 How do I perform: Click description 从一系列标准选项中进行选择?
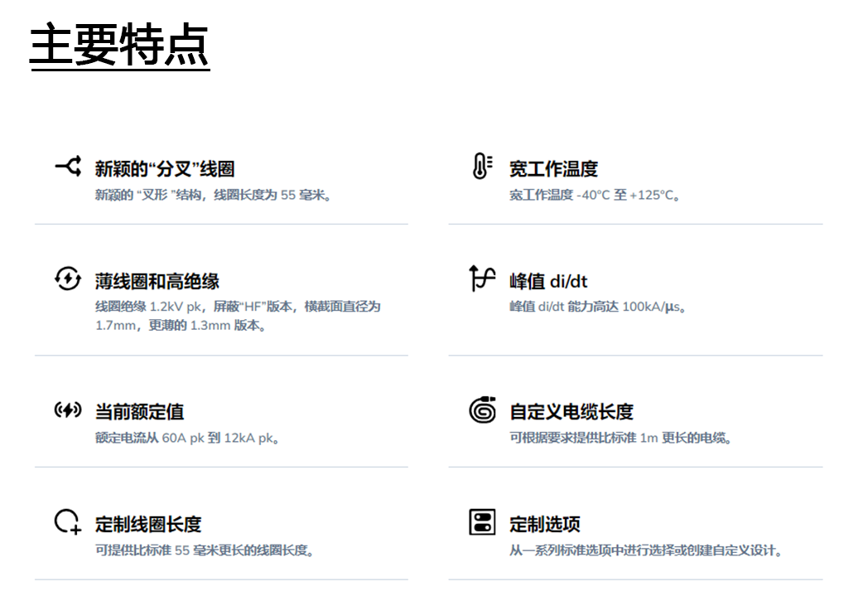(646, 550)
